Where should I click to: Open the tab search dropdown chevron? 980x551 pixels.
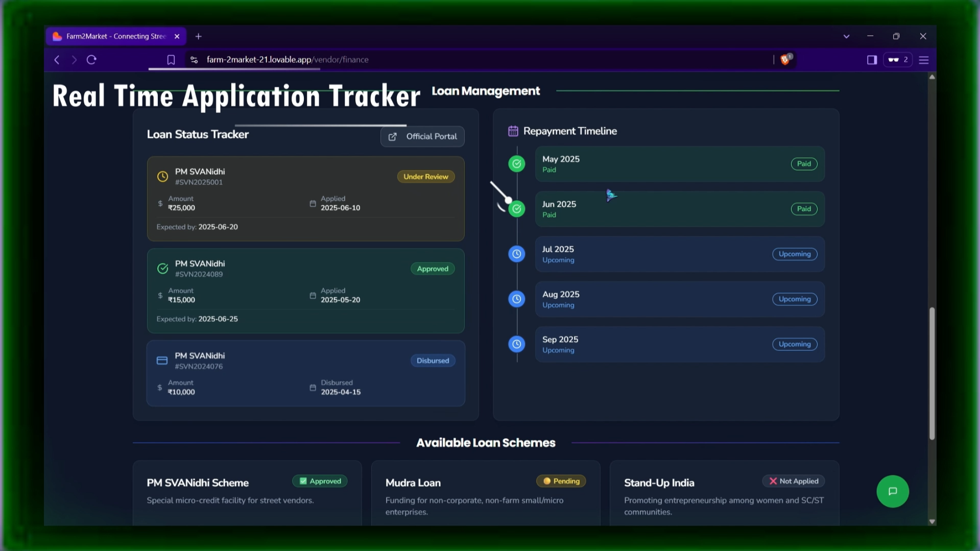(x=846, y=36)
